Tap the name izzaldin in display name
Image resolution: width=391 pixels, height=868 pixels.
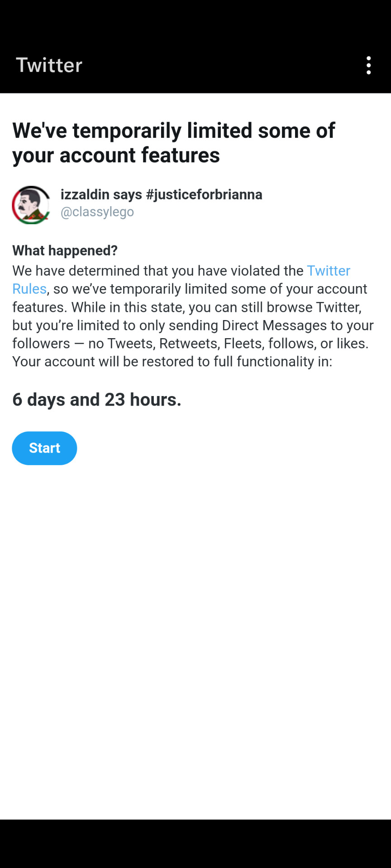85,194
